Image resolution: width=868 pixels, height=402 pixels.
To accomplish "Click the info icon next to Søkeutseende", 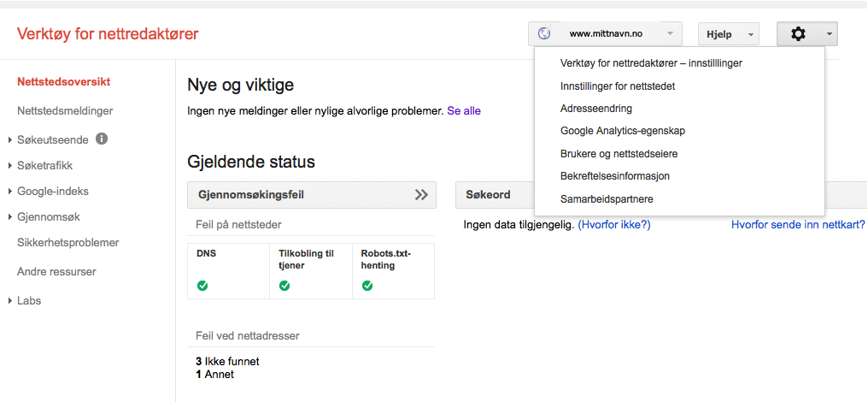I will [102, 139].
